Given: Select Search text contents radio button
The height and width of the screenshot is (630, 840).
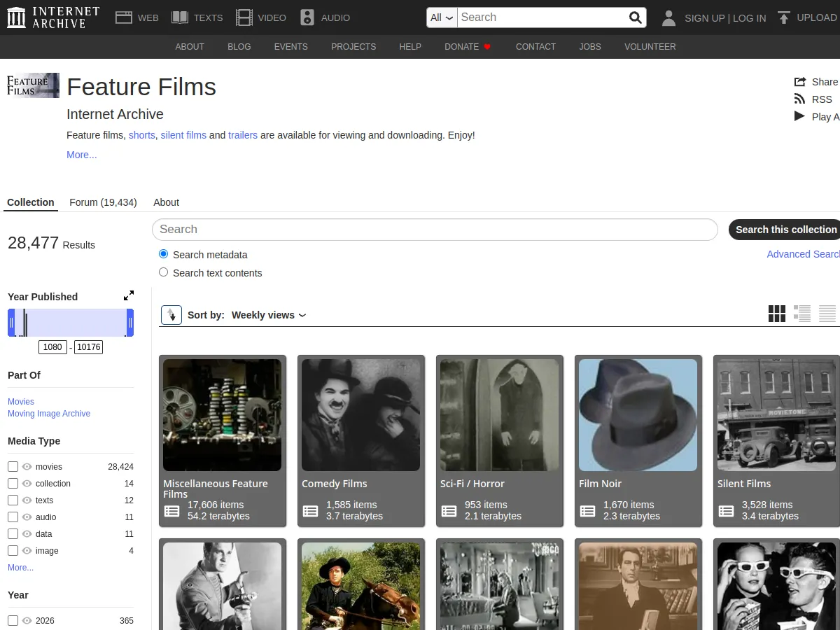Looking at the screenshot, I should click(164, 272).
